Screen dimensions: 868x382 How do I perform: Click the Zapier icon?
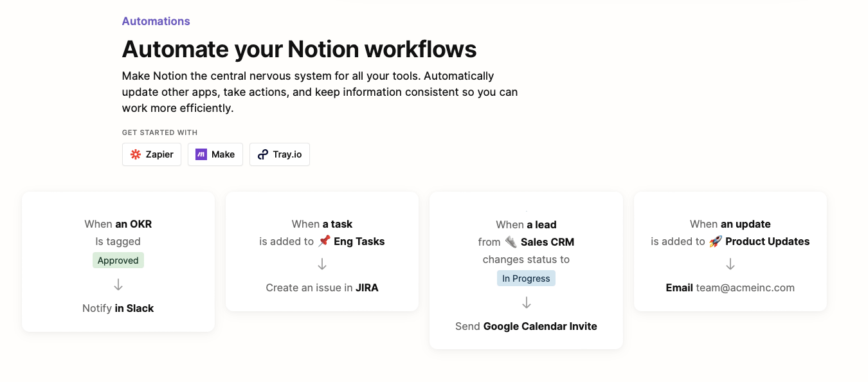pos(135,154)
